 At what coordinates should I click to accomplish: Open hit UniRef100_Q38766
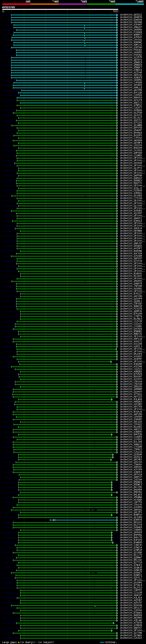tap(131, 47)
